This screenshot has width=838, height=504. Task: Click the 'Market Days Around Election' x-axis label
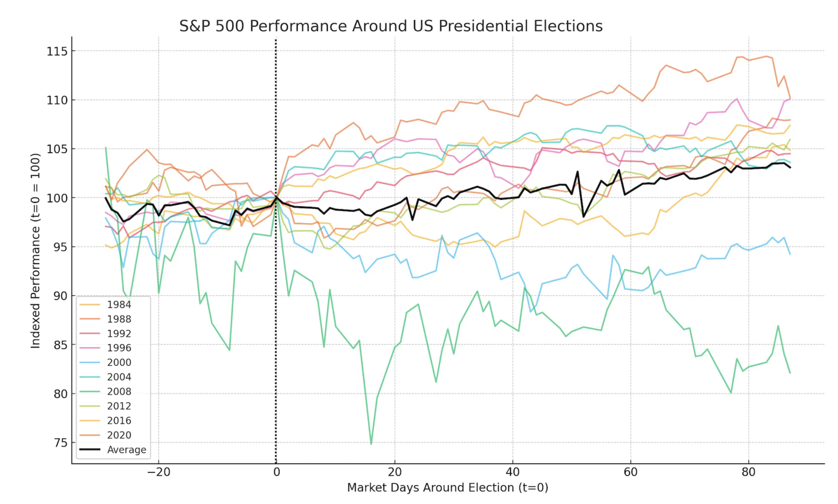tap(447, 487)
